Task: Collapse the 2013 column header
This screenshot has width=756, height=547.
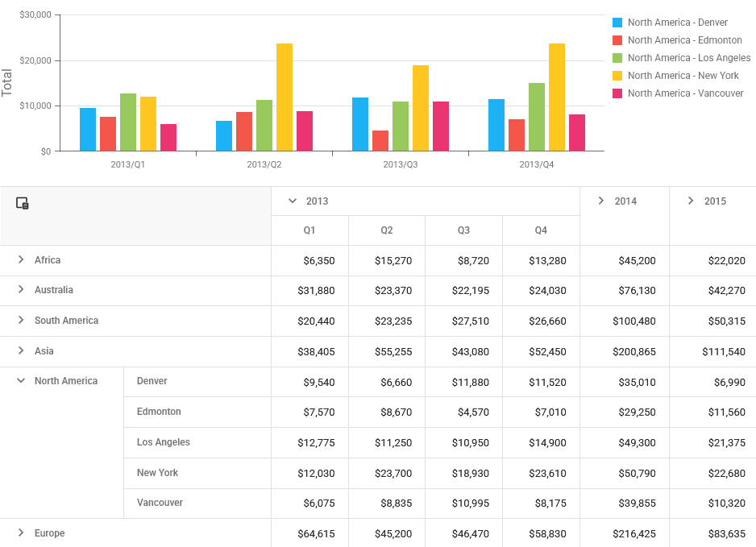Action: (293, 201)
